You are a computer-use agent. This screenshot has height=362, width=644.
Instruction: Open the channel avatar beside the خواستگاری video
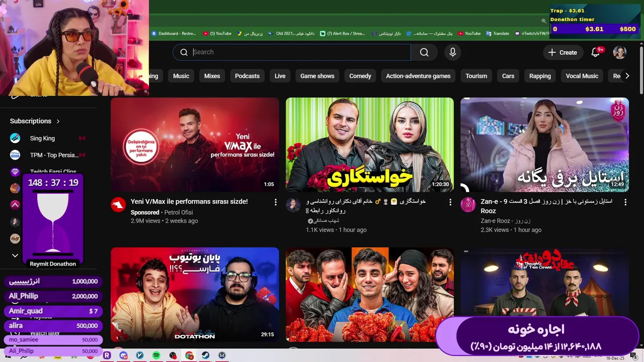[x=293, y=205]
